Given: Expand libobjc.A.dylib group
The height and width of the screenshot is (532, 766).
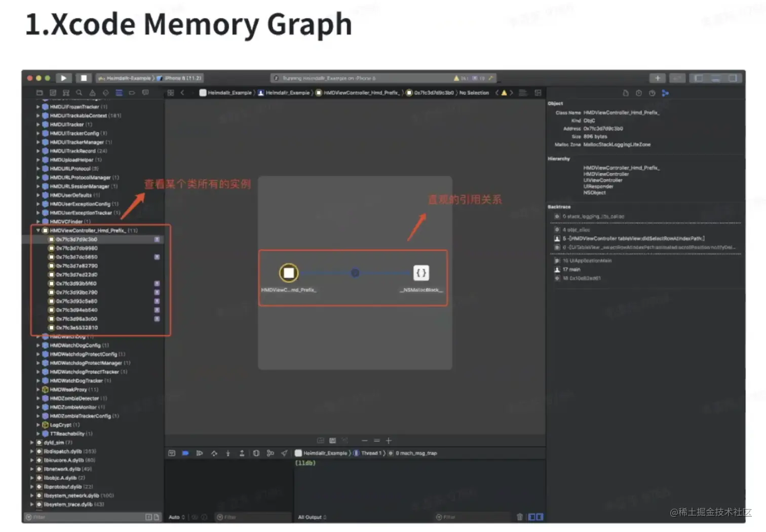Looking at the screenshot, I should click(32, 478).
